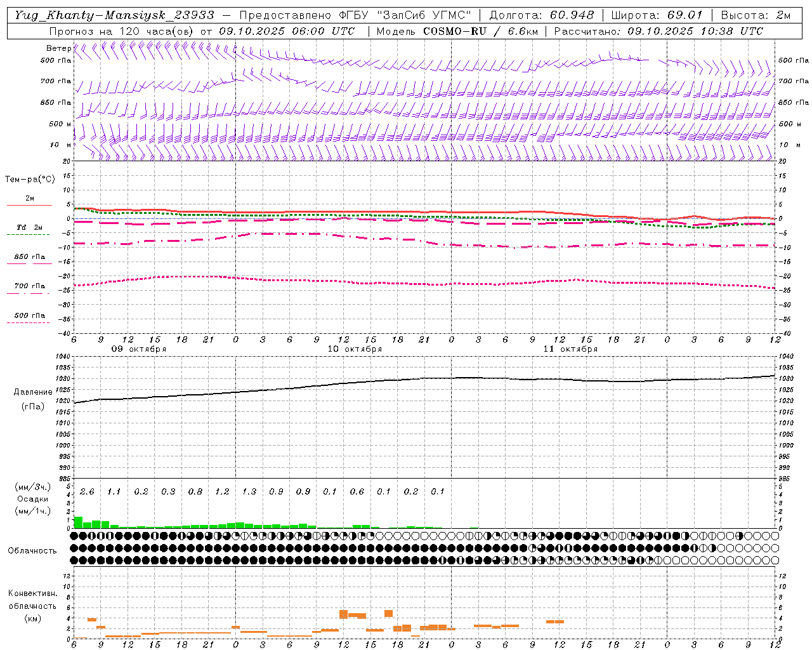
Task: Click the 11 октября date label
Action: point(570,349)
